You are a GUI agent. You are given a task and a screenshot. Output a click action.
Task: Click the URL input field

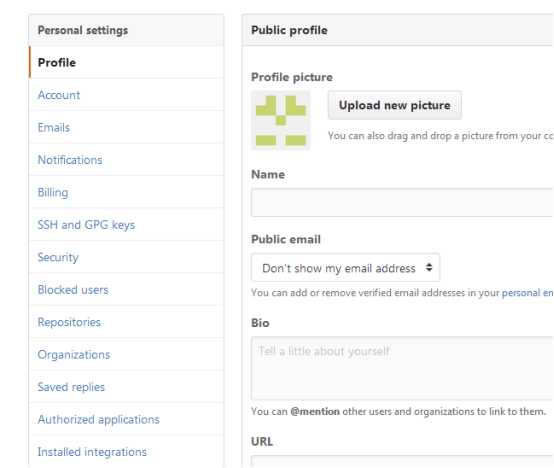point(402,462)
